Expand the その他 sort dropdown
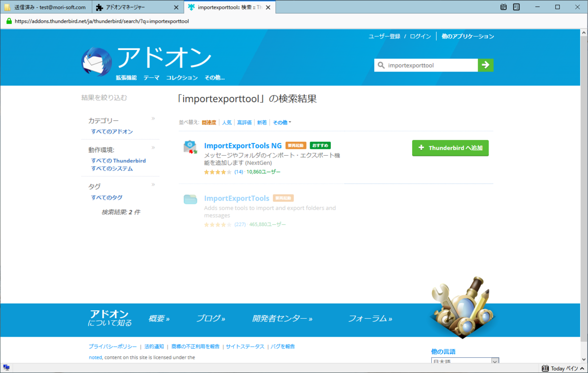 (x=282, y=122)
